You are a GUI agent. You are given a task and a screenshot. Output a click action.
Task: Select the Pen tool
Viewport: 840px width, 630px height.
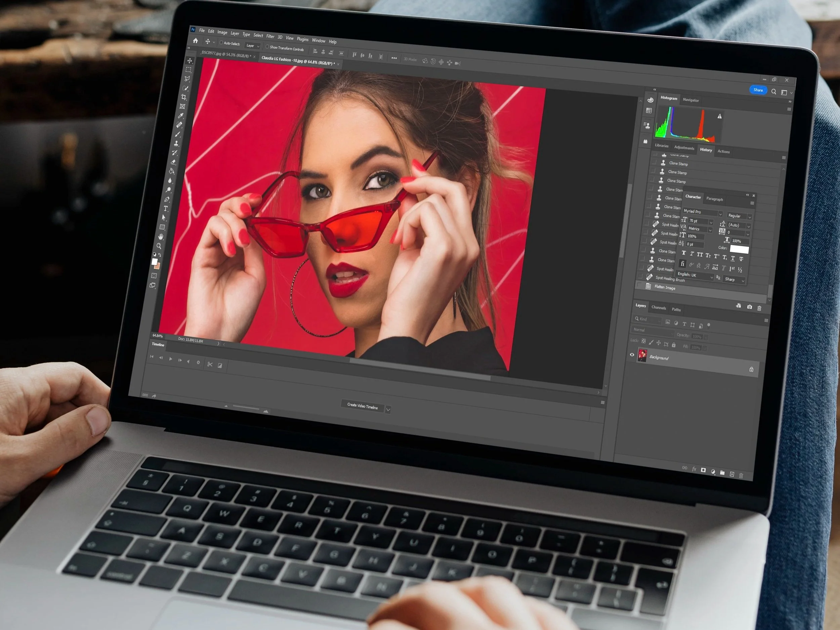point(167,199)
